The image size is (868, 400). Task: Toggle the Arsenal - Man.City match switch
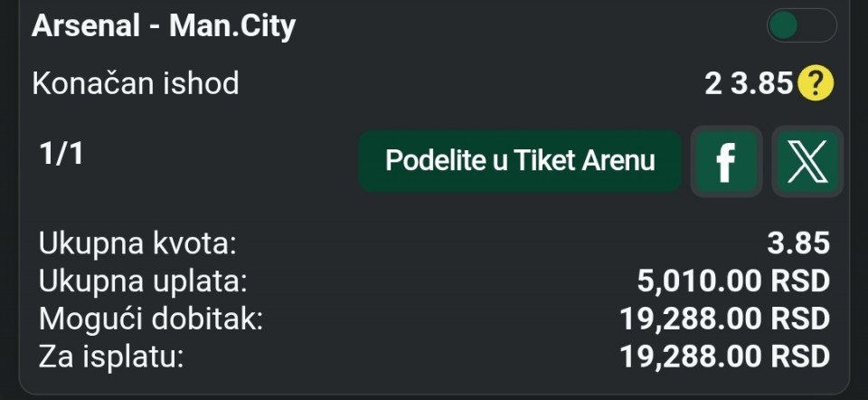click(x=801, y=25)
